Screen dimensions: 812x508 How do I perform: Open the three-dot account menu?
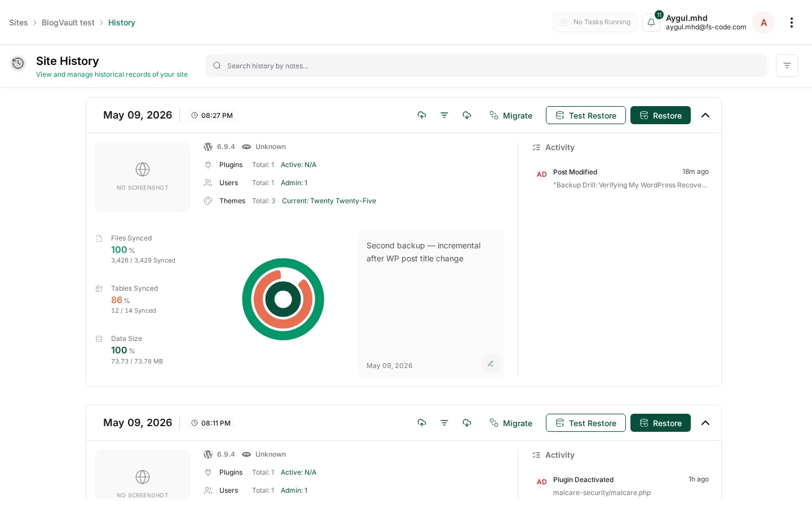pos(792,23)
